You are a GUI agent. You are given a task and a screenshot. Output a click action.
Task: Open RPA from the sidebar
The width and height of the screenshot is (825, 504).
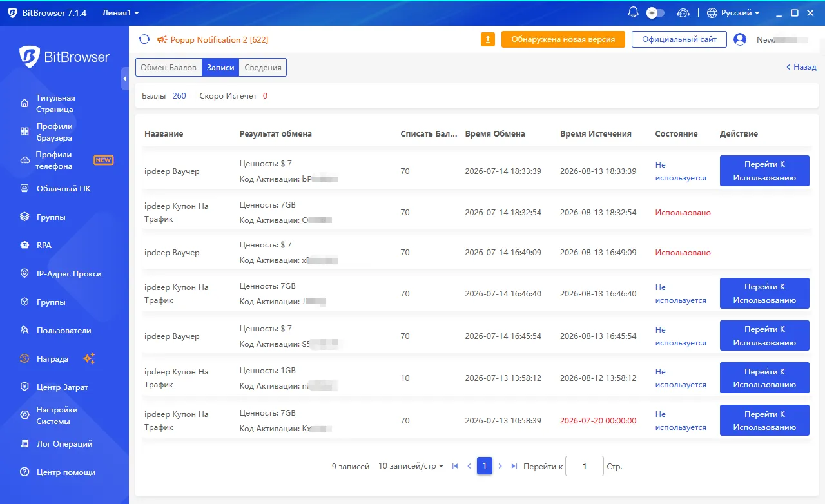(x=44, y=246)
